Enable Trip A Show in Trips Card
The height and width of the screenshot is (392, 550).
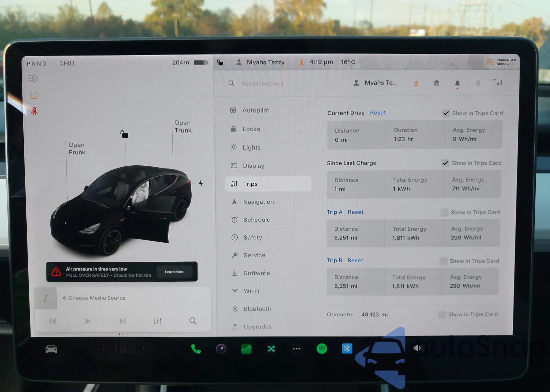tap(444, 212)
